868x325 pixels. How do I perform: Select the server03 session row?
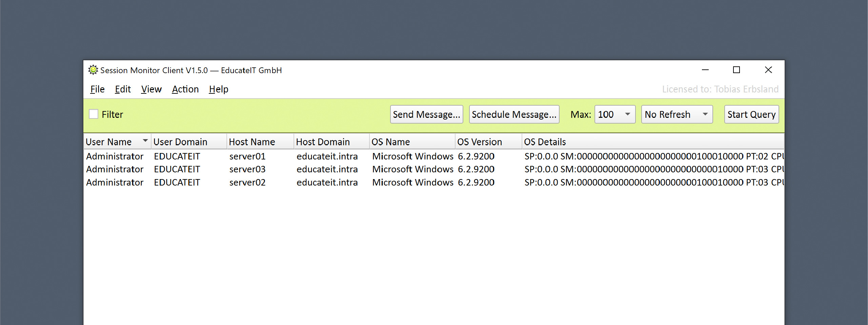coord(247,169)
